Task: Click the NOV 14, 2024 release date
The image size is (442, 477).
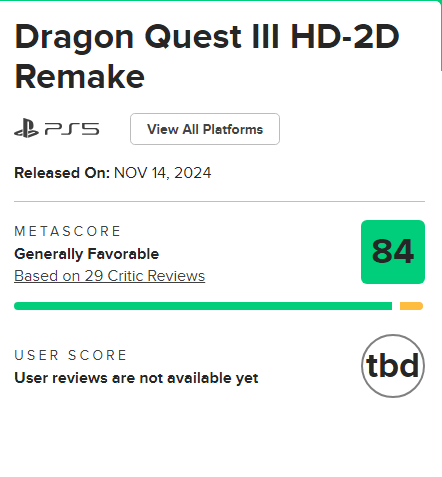Action: click(162, 173)
